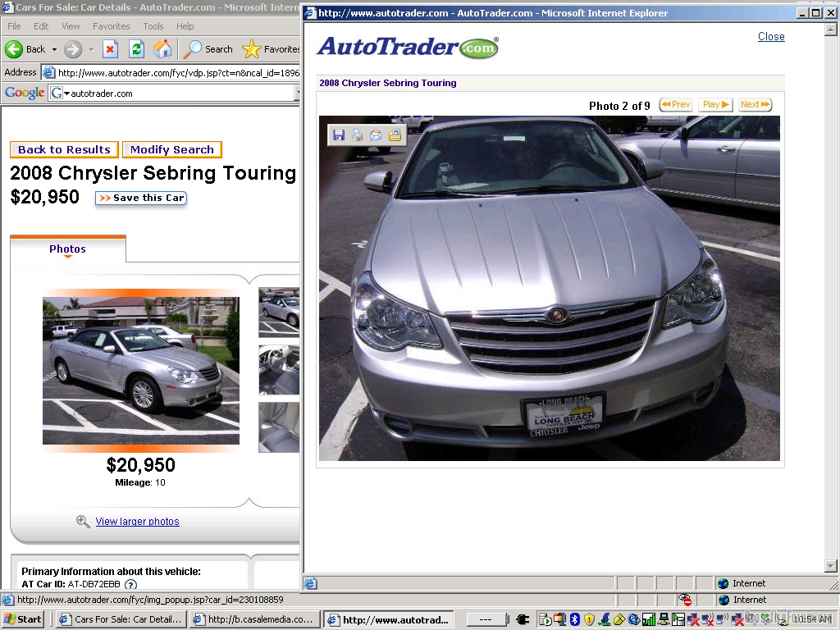The width and height of the screenshot is (840, 630).
Task: Select the Photos tab
Action: click(67, 249)
